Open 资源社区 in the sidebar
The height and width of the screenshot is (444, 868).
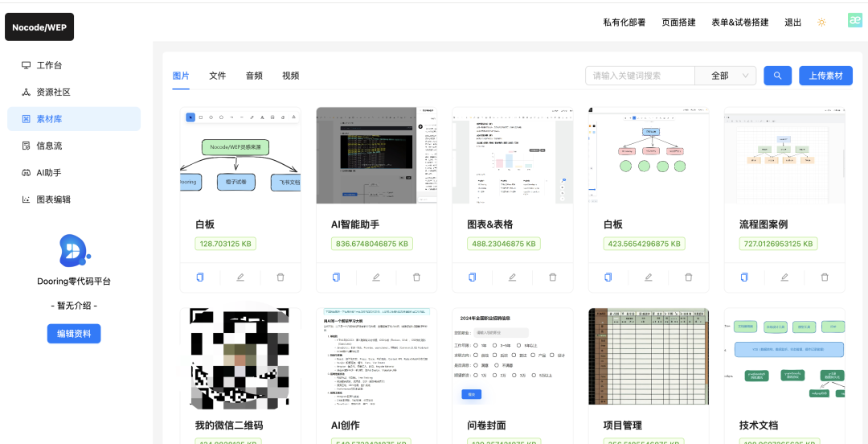tap(74, 92)
